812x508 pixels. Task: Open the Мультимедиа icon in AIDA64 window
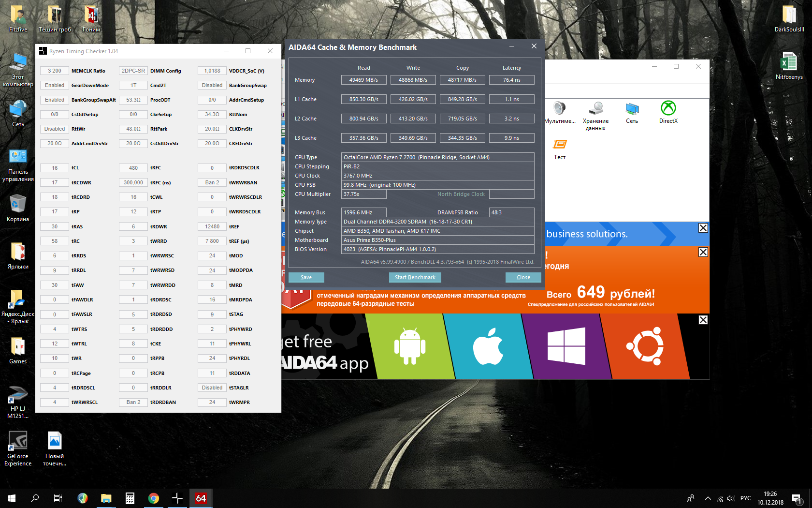click(x=560, y=112)
